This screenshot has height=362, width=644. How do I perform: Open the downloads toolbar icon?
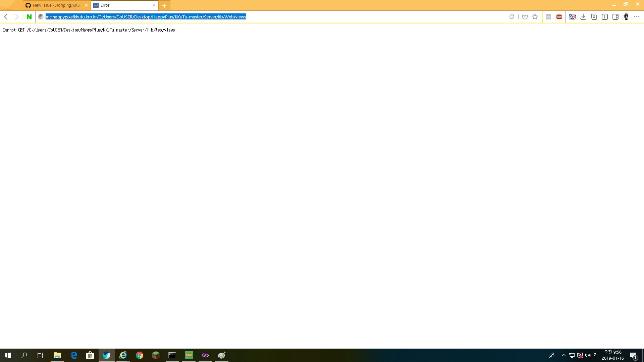[x=583, y=17]
